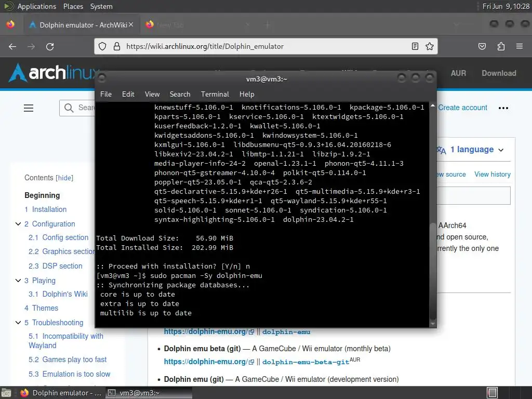Image resolution: width=532 pixels, height=399 pixels.
Task: Collapse the Playing contents section
Action: [18, 280]
